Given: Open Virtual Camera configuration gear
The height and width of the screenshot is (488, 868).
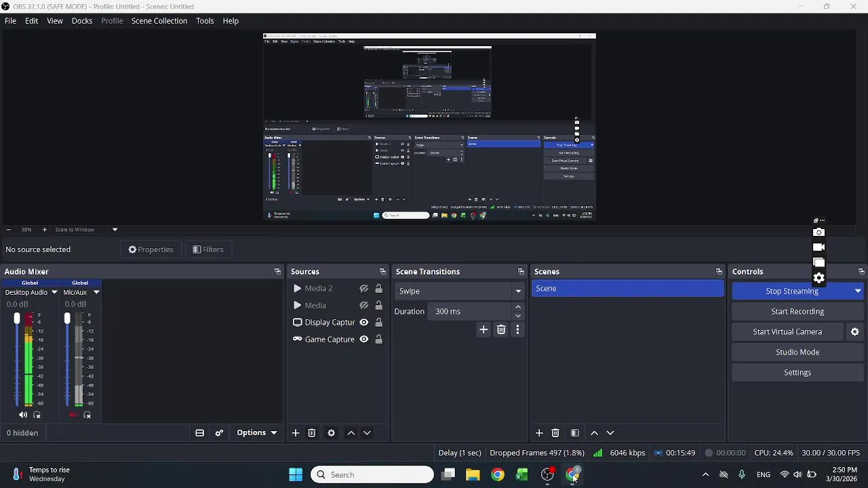Looking at the screenshot, I should click(x=854, y=331).
